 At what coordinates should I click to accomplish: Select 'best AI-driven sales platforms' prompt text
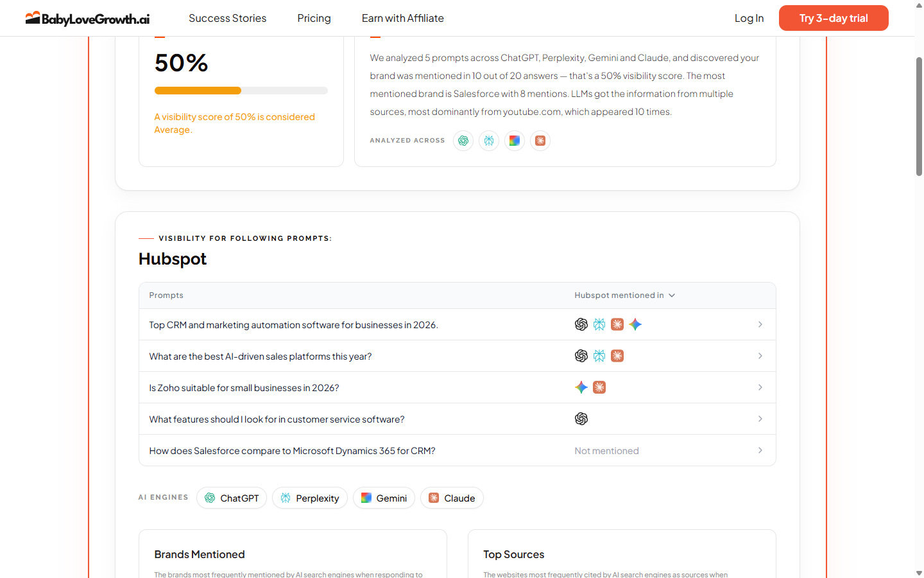point(260,356)
